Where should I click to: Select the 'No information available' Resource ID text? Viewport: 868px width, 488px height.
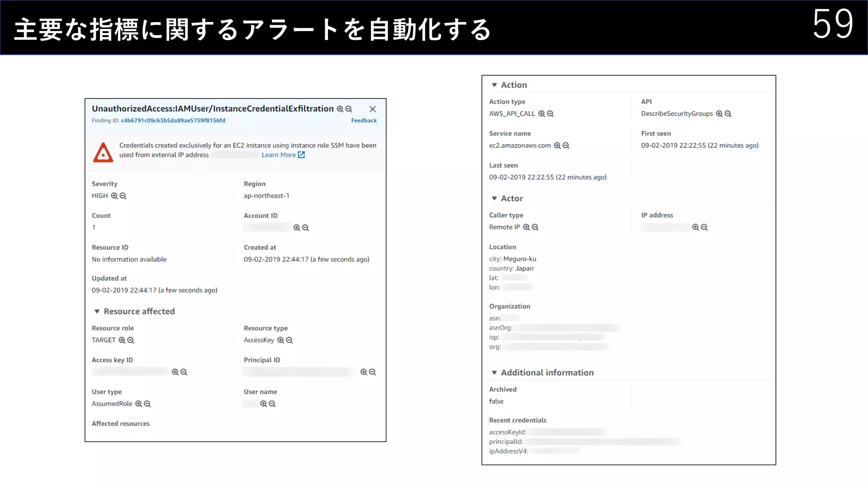[x=129, y=259]
